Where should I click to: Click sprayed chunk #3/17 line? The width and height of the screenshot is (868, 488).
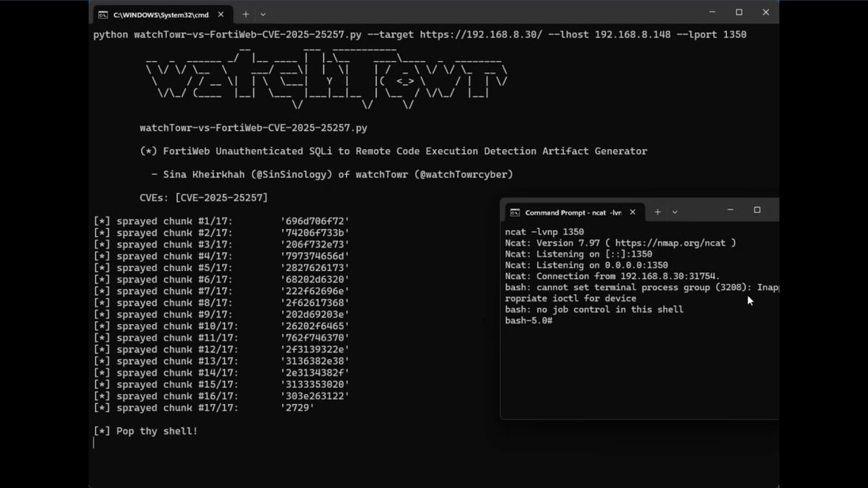tap(221, 244)
